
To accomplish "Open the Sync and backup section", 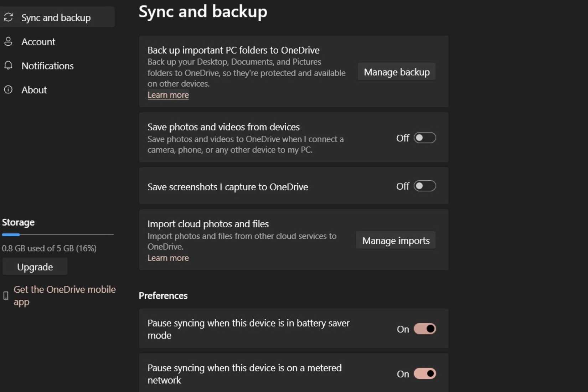I will (57, 17).
